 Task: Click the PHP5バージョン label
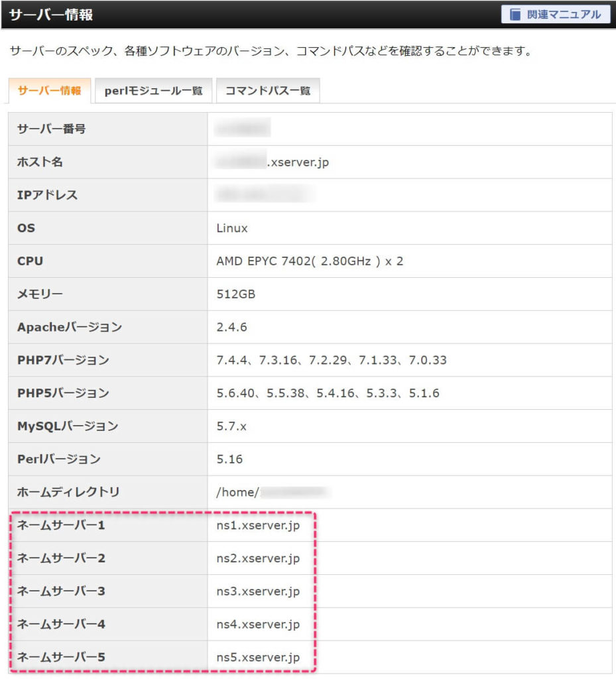click(x=63, y=393)
